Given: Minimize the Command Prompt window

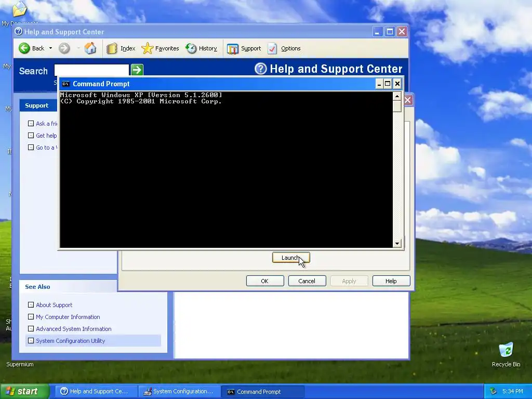Looking at the screenshot, I should point(379,84).
